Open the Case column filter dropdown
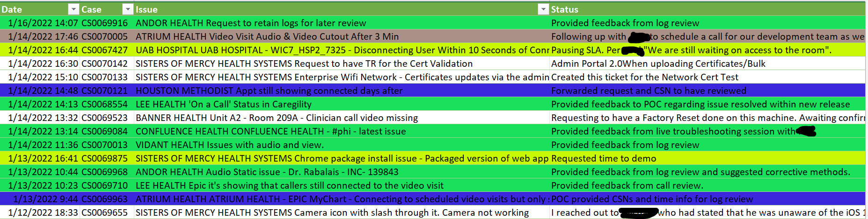Image resolution: width=868 pixels, height=219 pixels. [x=127, y=9]
